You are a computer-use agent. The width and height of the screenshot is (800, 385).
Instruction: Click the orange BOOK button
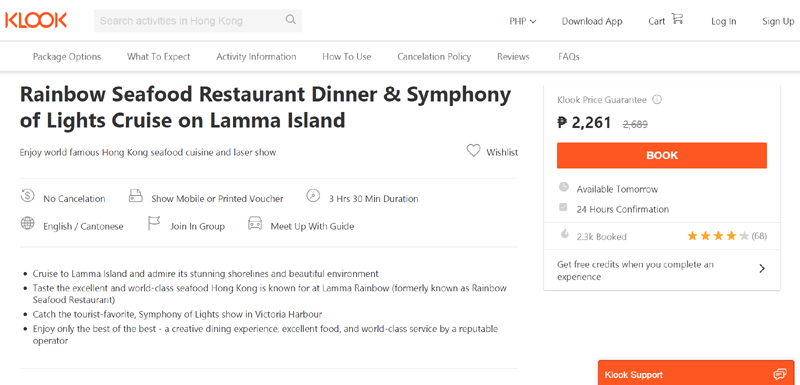point(662,156)
